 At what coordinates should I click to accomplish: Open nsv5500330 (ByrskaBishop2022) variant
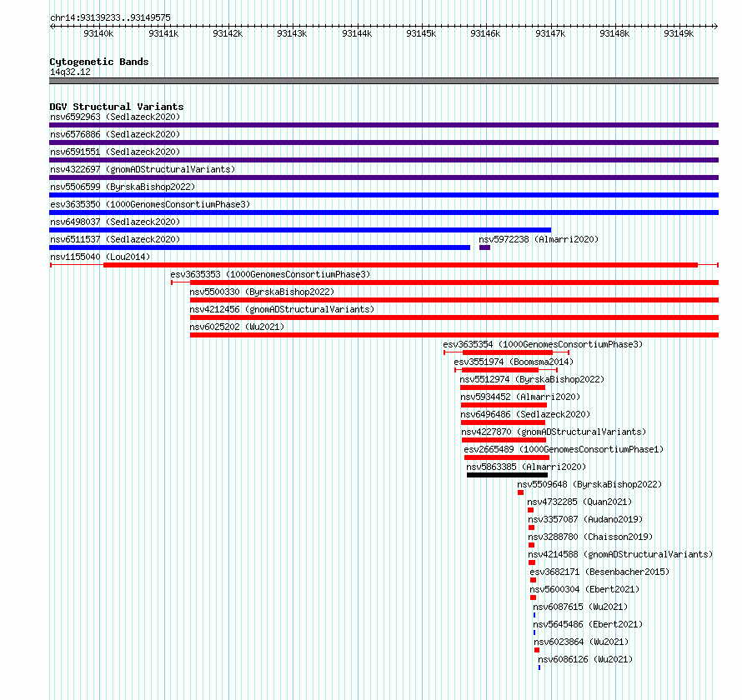(262, 292)
